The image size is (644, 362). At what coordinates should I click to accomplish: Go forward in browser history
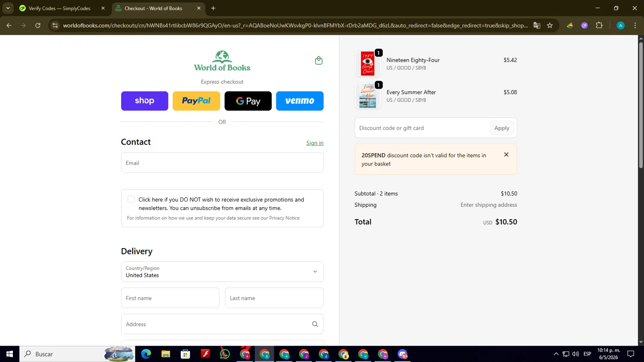click(23, 25)
